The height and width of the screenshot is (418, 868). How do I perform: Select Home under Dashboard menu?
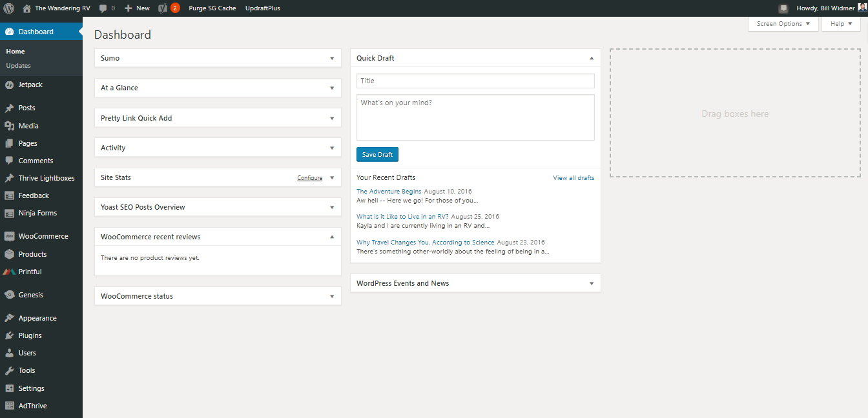[15, 52]
